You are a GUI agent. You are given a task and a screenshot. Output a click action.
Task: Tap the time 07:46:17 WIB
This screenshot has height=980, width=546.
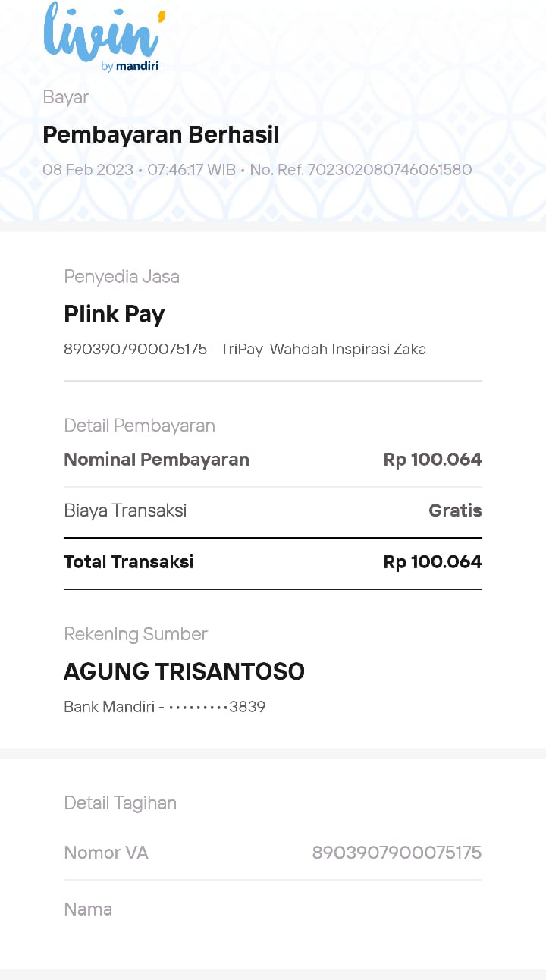pos(192,170)
